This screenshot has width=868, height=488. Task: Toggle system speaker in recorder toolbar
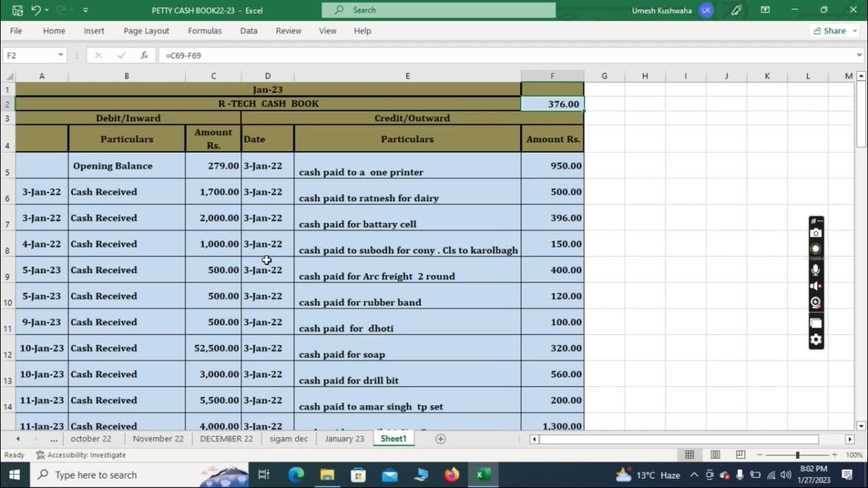pyautogui.click(x=816, y=286)
